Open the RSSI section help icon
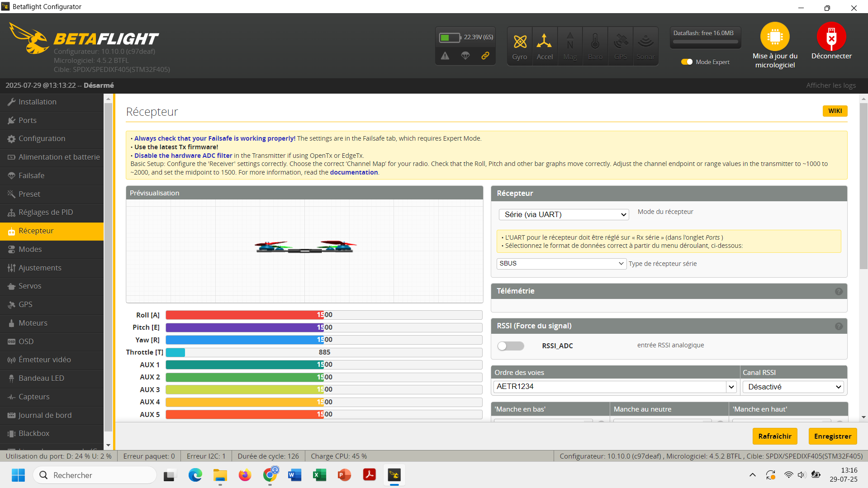The image size is (868, 488). pyautogui.click(x=839, y=326)
